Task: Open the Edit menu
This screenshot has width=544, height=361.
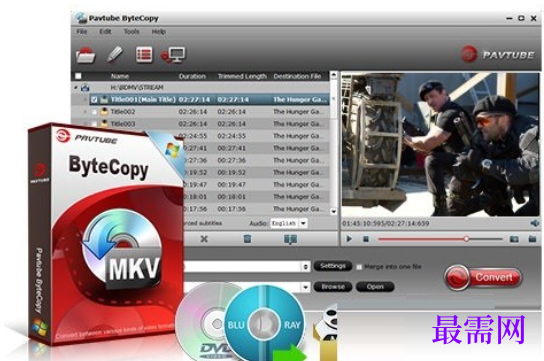Action: [x=105, y=32]
